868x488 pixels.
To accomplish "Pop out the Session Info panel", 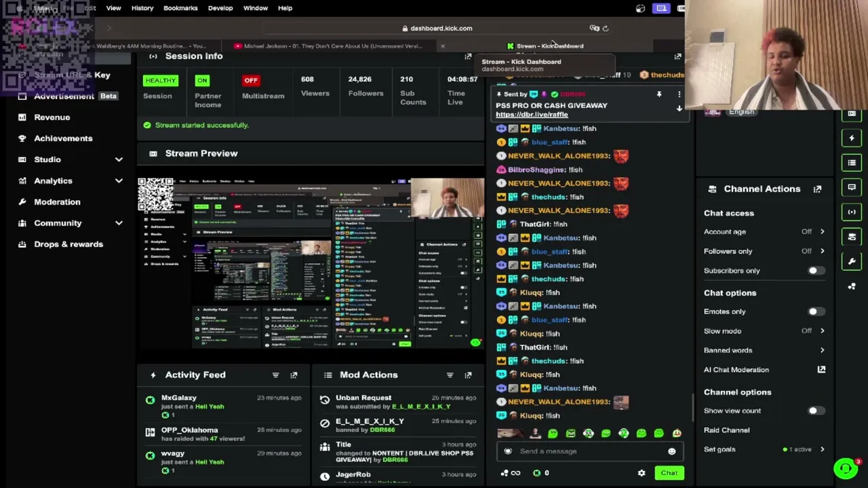I will 468,56.
